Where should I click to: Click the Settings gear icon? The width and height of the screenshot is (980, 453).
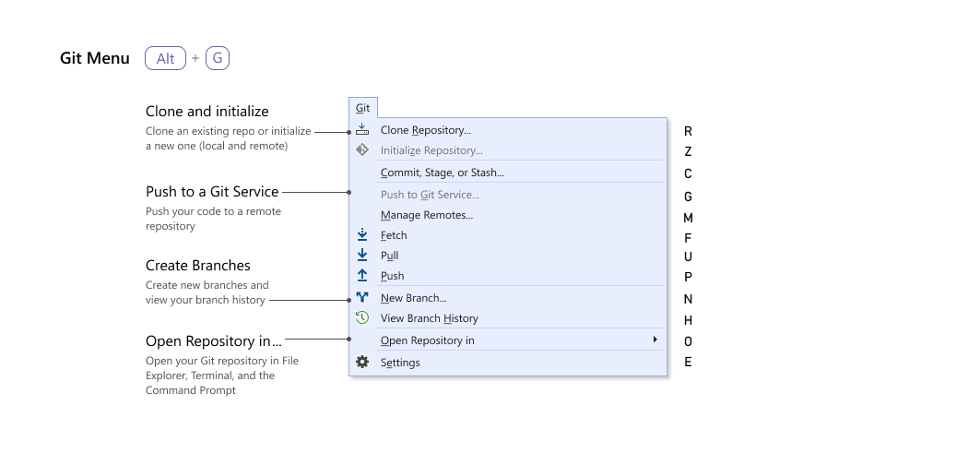(x=362, y=363)
